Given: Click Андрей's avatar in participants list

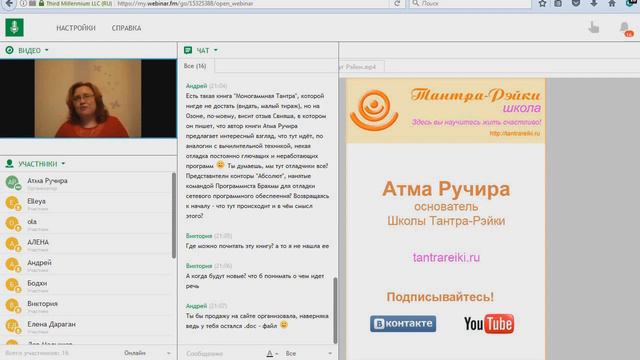Looking at the screenshot, I should tap(13, 264).
